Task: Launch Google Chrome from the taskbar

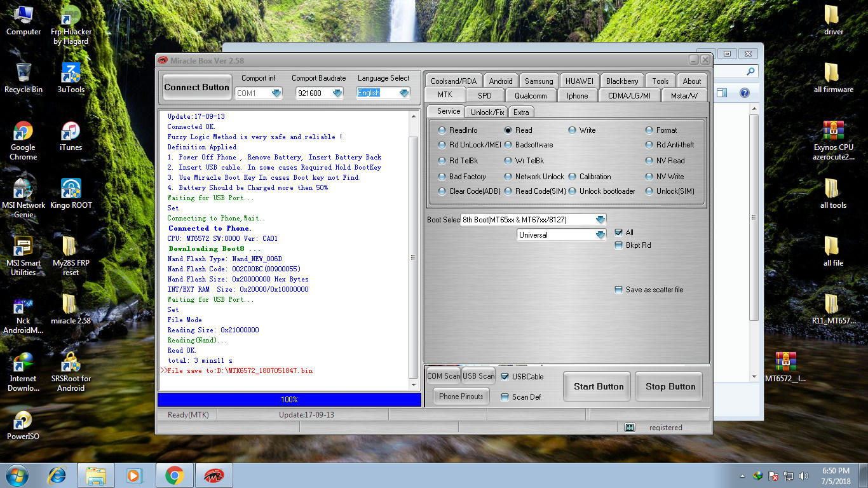Action: pyautogui.click(x=174, y=475)
